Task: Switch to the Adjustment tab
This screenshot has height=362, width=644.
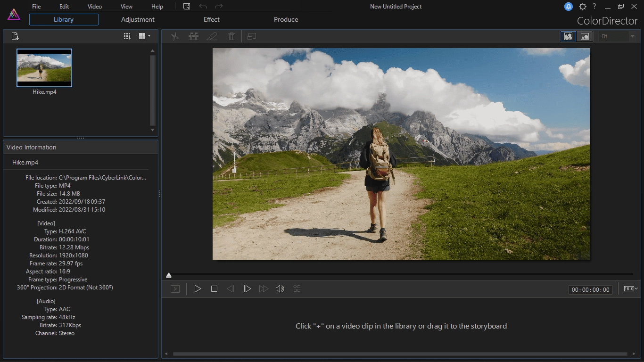Action: coord(138,19)
